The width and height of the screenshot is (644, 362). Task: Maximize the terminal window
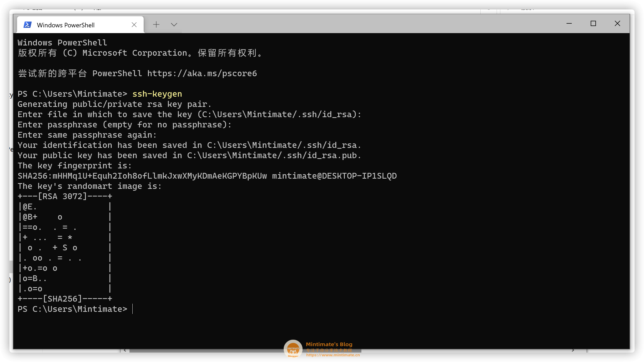click(x=593, y=24)
